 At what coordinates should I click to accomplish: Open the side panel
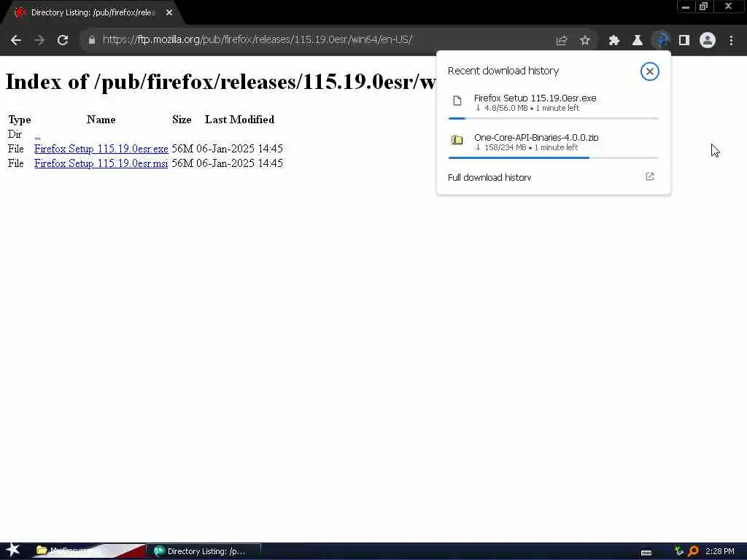pyautogui.click(x=684, y=41)
